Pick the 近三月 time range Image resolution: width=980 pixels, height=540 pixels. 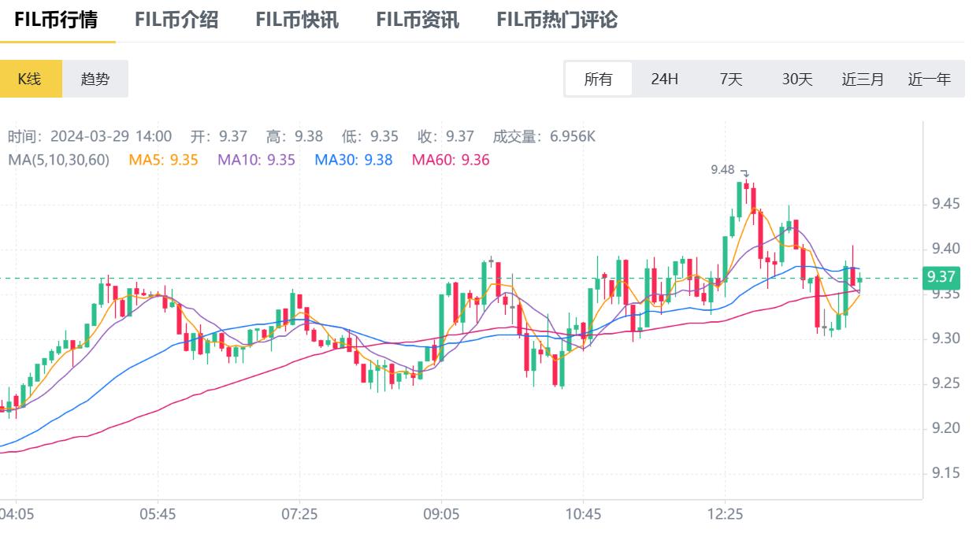[x=863, y=79]
